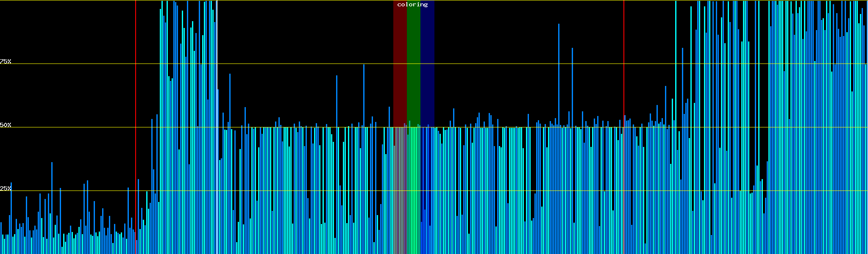868x254 pixels.
Task: Click the pale gray bars inside the red band
Action: [x=400, y=190]
